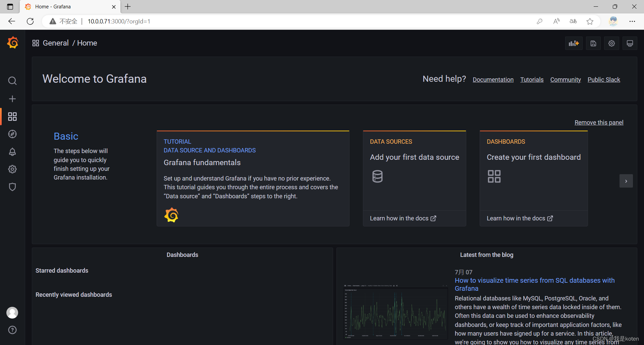The image size is (644, 345).
Task: Click the browser refresh button
Action: (x=30, y=21)
